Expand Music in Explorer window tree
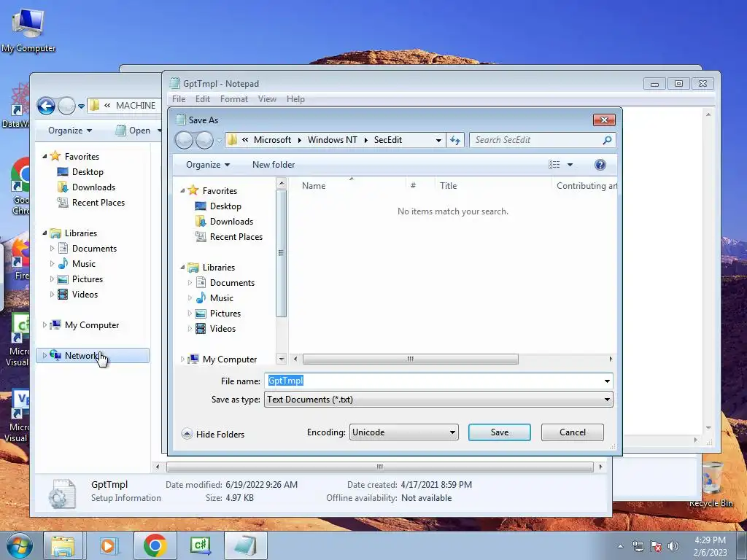747x560 pixels. [52, 264]
